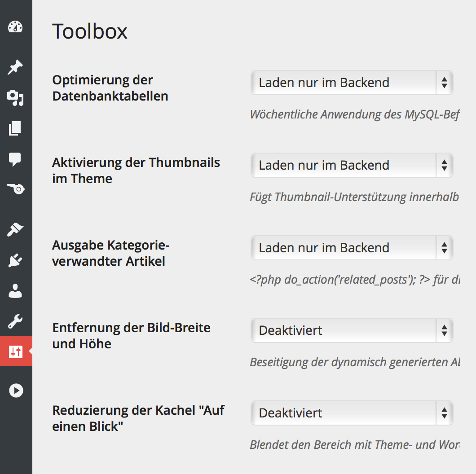The width and height of the screenshot is (476, 474).
Task: Open the Pages icon in sidebar
Action: [x=15, y=128]
